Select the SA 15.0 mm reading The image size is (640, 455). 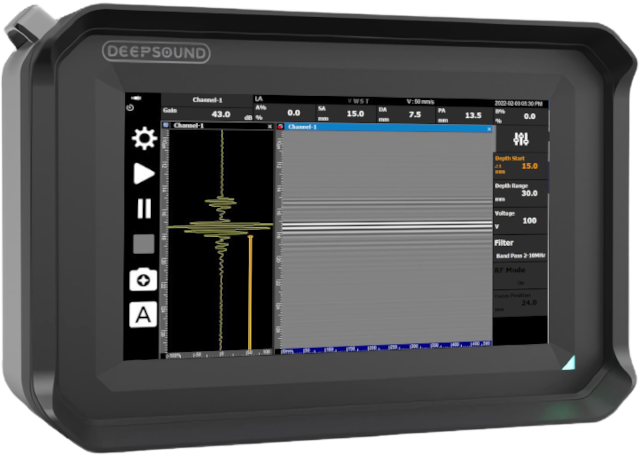pyautogui.click(x=346, y=113)
